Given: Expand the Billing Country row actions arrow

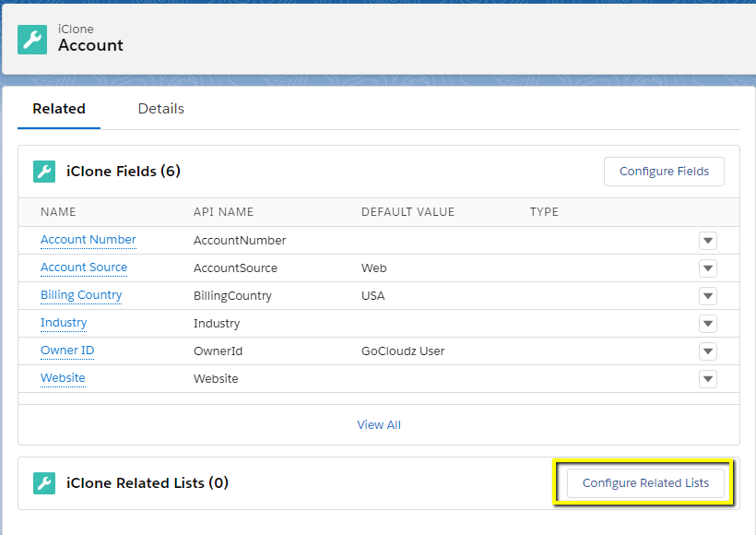Looking at the screenshot, I should [708, 296].
